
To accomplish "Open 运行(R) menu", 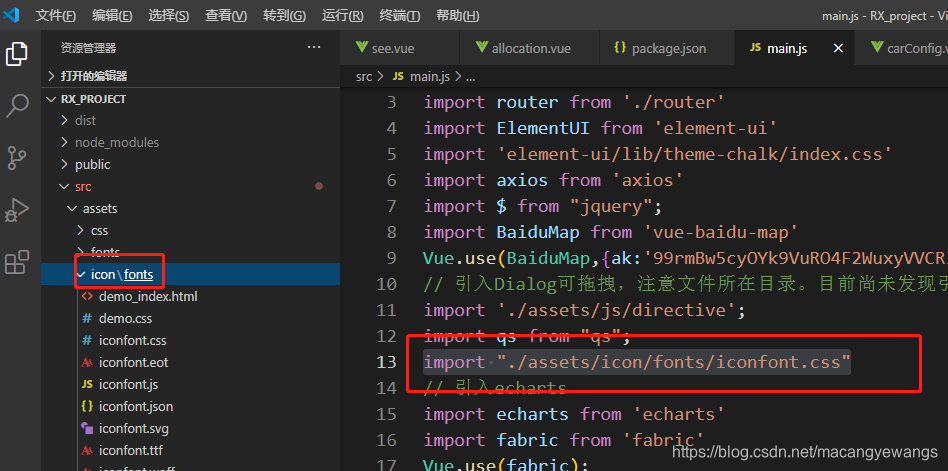I will (x=343, y=16).
